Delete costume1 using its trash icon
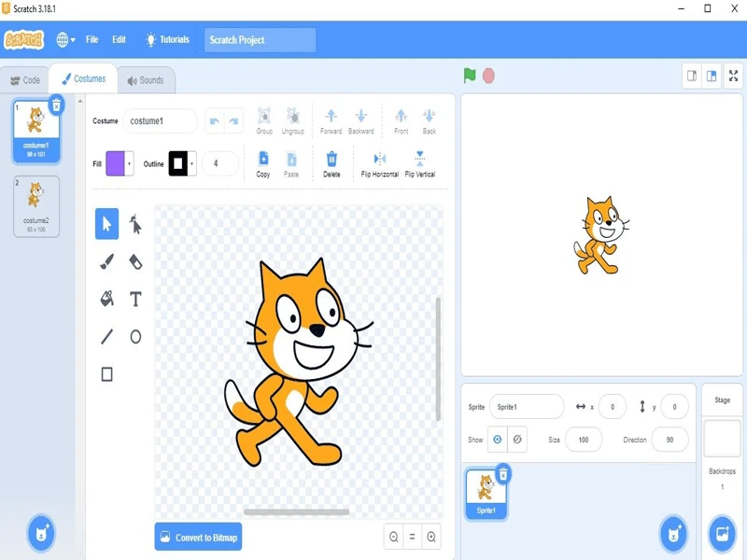Screen dimensions: 747x560 tap(56, 105)
